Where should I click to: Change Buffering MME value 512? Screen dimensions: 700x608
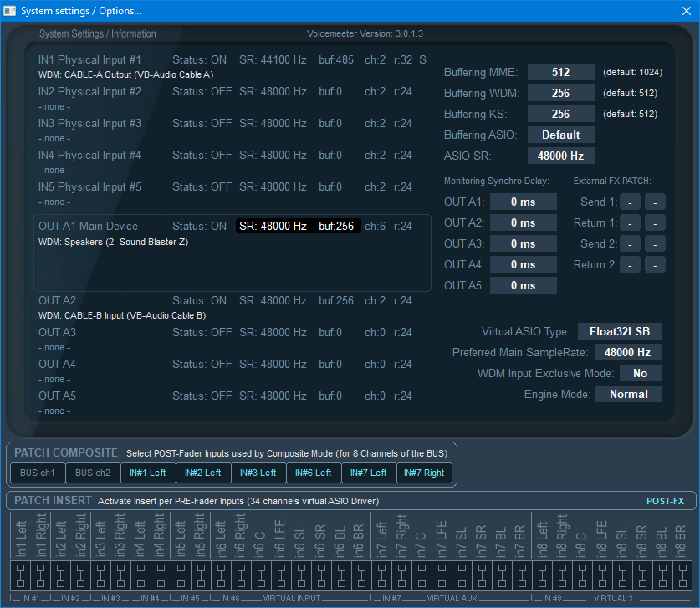[560, 72]
